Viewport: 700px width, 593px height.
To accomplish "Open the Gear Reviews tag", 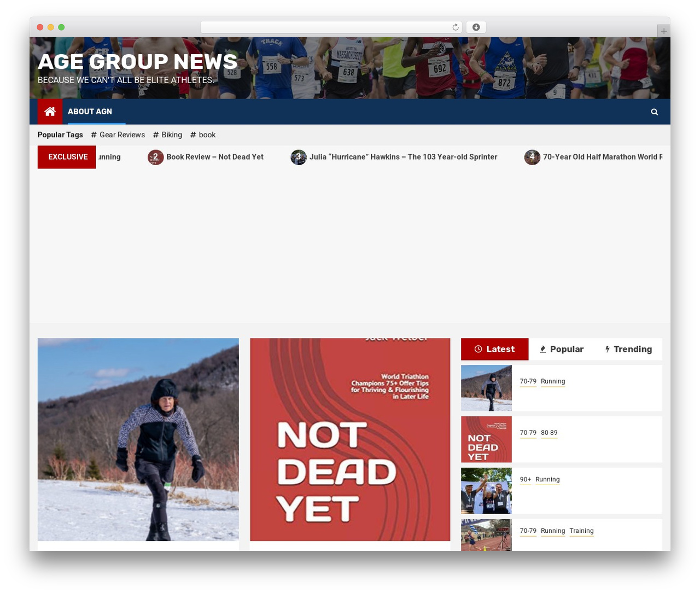I will (x=118, y=135).
